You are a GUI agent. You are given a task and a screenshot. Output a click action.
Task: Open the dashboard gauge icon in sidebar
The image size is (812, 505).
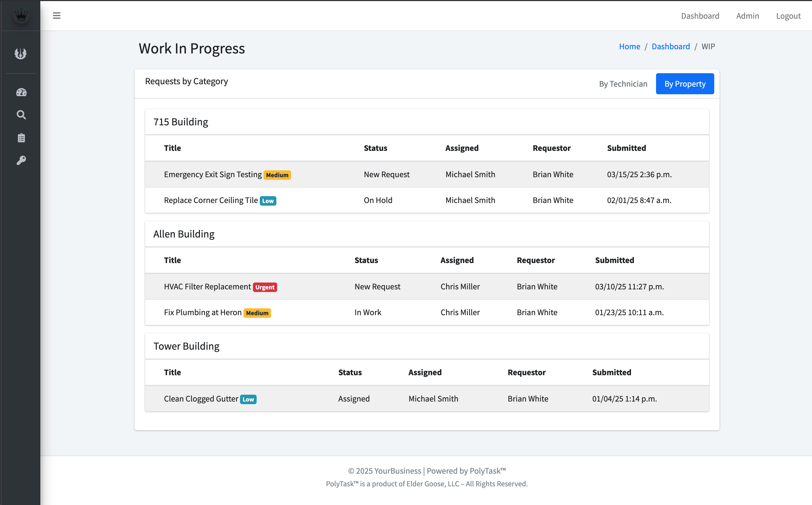21,92
